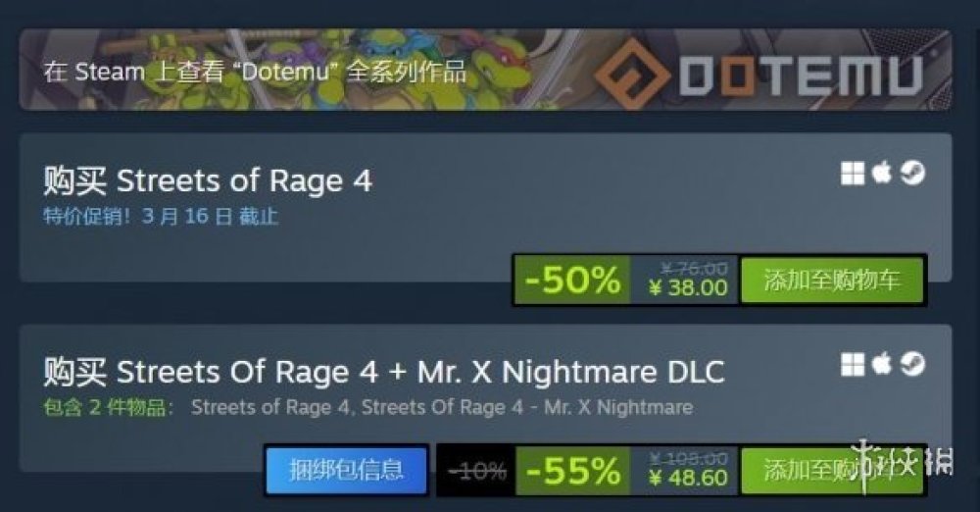Click the -55% bundle discount badge
Screen dimensions: 980x512
[x=573, y=470]
